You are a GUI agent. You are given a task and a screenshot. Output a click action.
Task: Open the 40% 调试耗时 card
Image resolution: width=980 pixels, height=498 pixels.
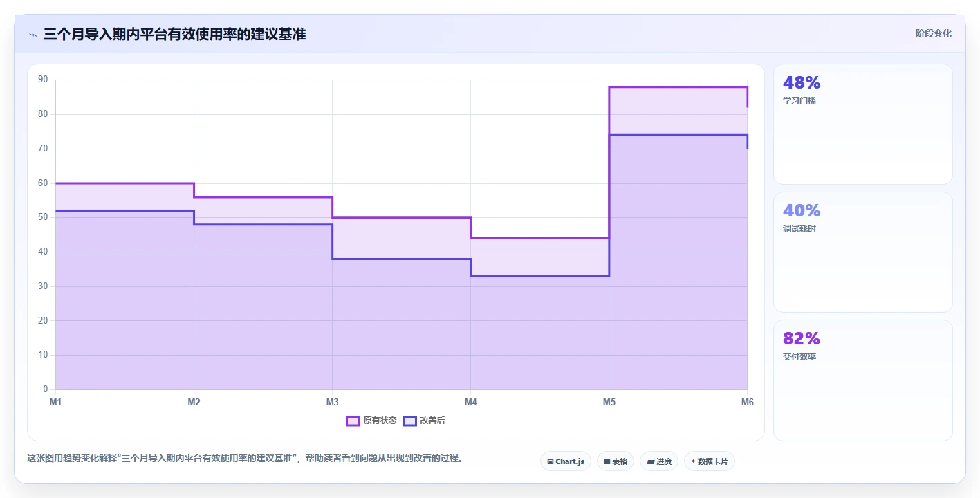[x=863, y=252]
